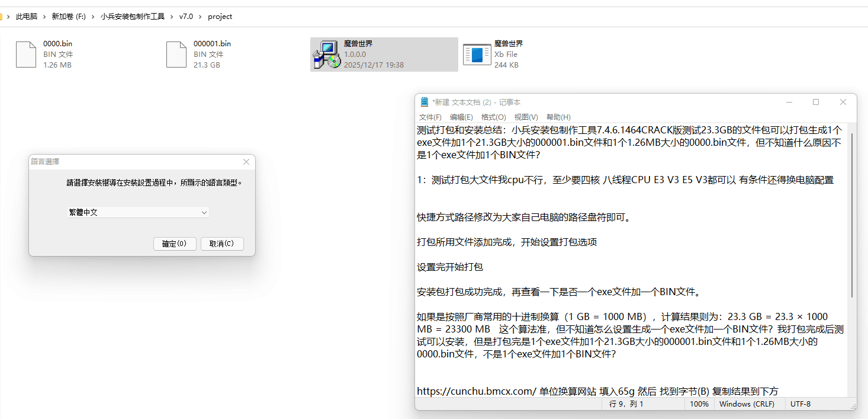Image resolution: width=868 pixels, height=419 pixels.
Task: Click the Windows (CRLF) line-ending indicator
Action: click(x=748, y=404)
